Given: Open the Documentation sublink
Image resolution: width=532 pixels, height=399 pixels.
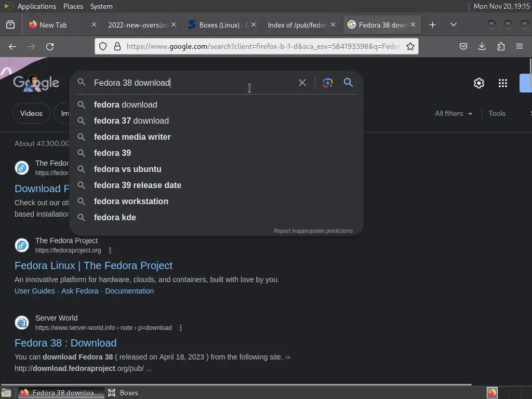Looking at the screenshot, I should 129,291.
